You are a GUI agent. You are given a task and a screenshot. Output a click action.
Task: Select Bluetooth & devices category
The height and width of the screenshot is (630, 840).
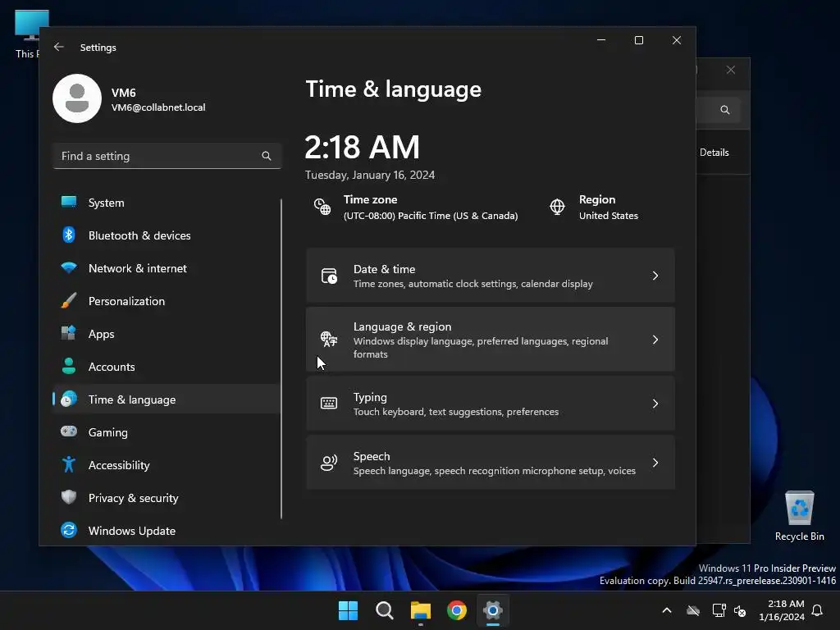(166, 235)
